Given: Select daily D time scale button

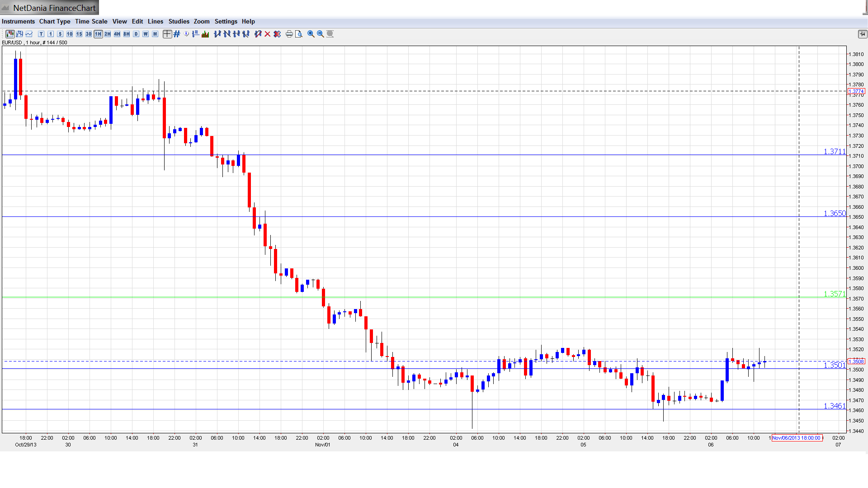Looking at the screenshot, I should point(136,34).
